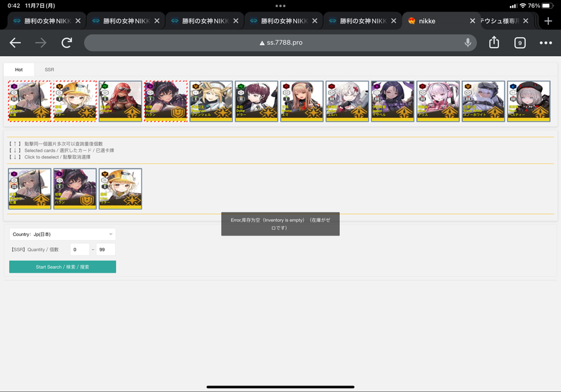Select the Dolla character card
Image resolution: width=561 pixels, height=392 pixels.
click(256, 101)
